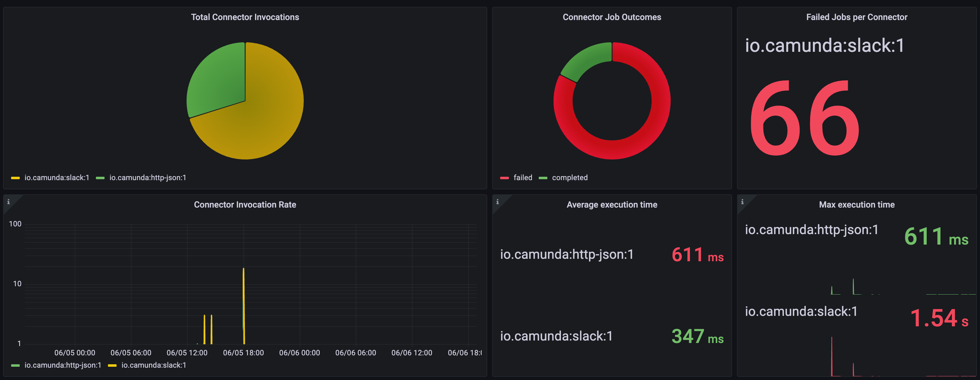Toggle failed series in outcomes legend

(522, 178)
